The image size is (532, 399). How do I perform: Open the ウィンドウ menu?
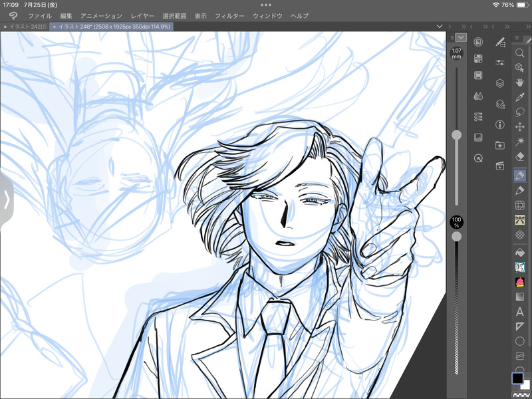(267, 16)
